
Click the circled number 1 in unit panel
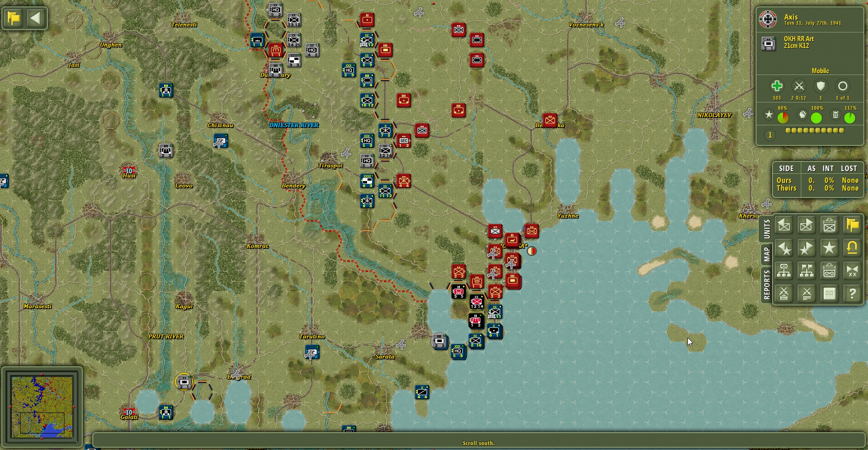[770, 135]
